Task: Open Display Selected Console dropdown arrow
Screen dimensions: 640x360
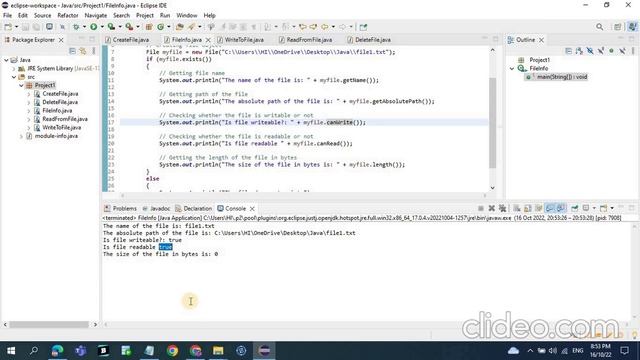Action: [594, 209]
